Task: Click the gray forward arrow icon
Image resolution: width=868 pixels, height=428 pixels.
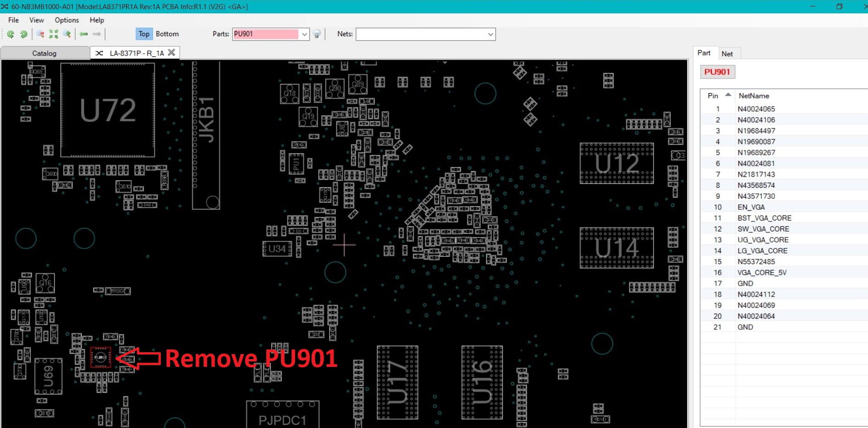Action: click(96, 34)
